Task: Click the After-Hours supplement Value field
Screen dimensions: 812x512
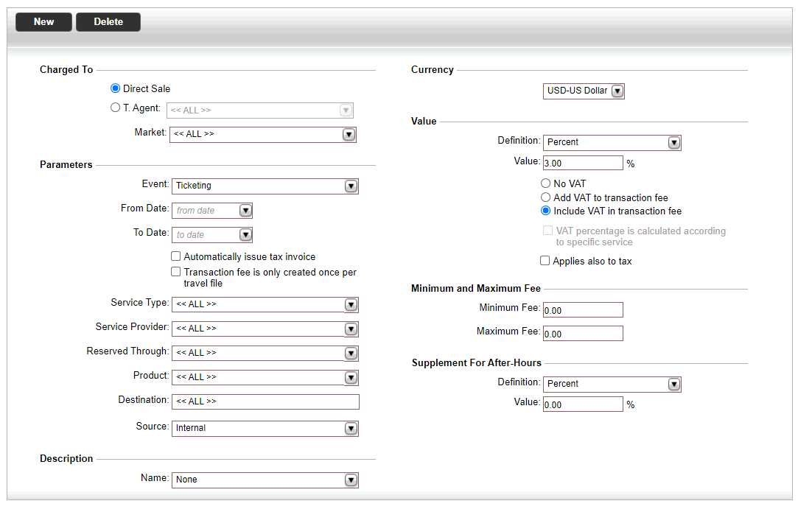Action: (583, 404)
